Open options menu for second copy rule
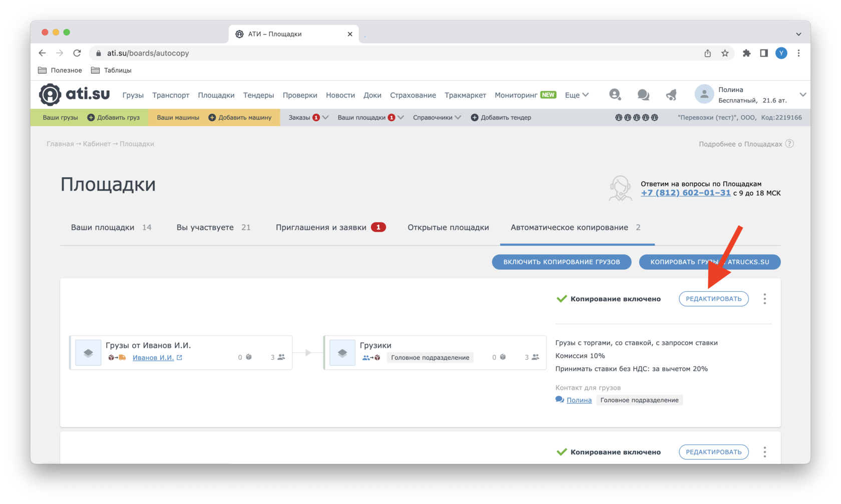841x504 pixels. (764, 452)
